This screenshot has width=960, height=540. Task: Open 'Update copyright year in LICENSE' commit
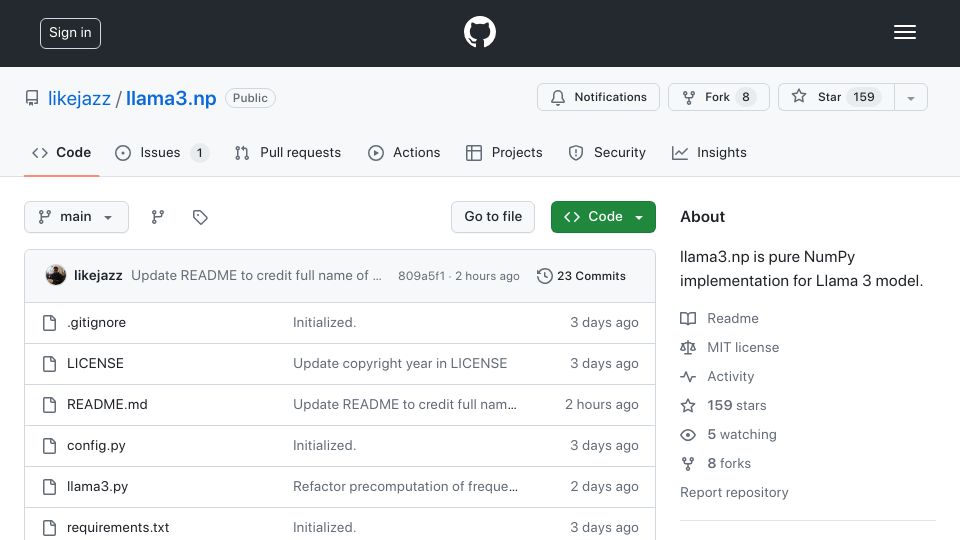click(x=400, y=364)
